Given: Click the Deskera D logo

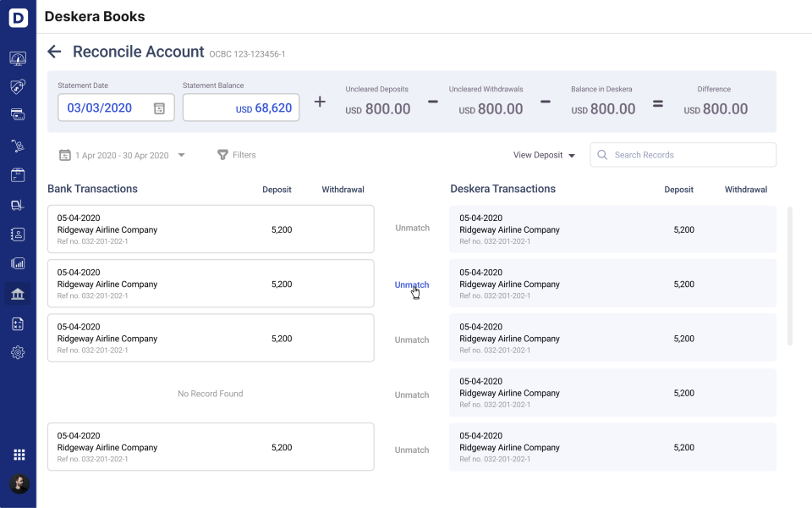Looking at the screenshot, I should (x=18, y=18).
